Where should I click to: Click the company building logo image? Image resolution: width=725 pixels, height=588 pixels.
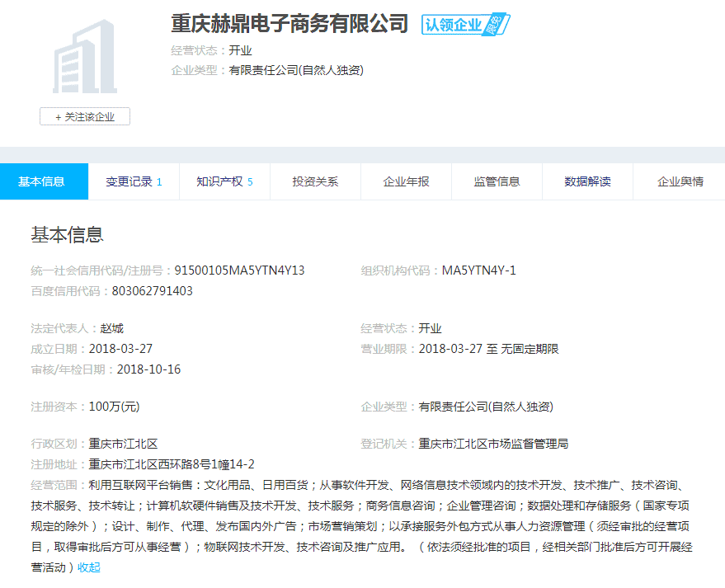(85, 56)
